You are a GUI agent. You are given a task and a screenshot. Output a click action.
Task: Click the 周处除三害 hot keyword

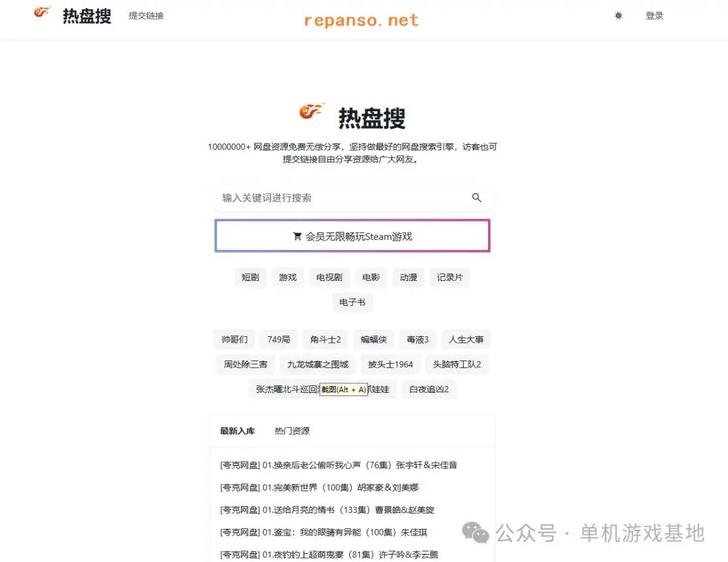(x=245, y=365)
